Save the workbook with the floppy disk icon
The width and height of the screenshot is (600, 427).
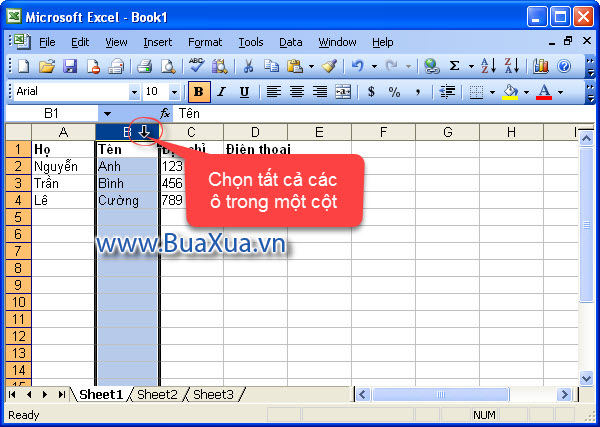(70, 67)
